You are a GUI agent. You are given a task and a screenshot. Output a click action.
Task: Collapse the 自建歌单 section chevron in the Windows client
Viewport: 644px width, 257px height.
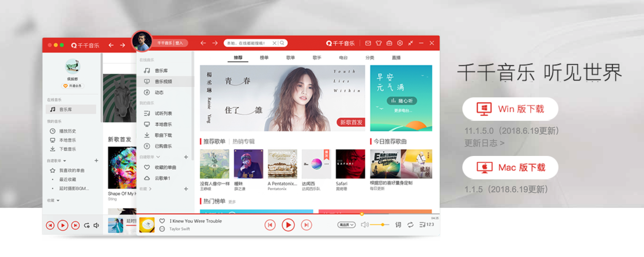coord(158,157)
